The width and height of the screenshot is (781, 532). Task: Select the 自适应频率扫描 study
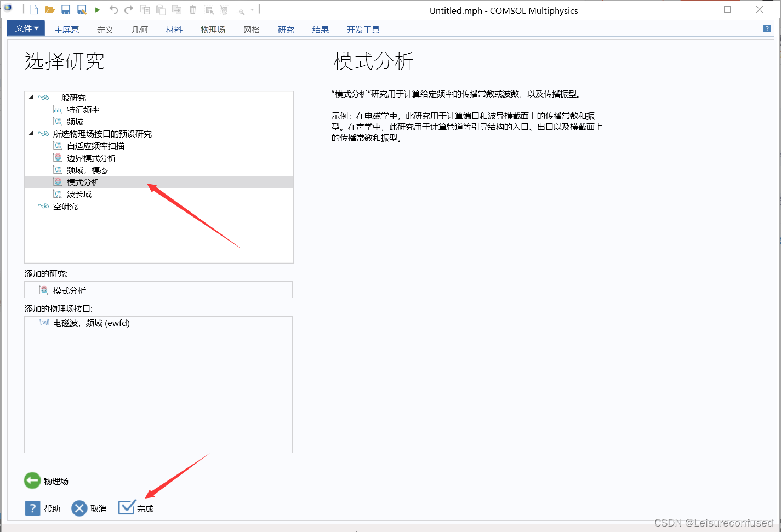(95, 146)
